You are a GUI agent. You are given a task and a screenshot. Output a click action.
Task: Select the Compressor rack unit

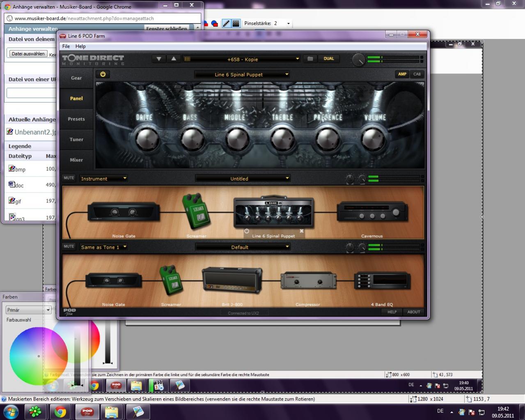tap(308, 281)
